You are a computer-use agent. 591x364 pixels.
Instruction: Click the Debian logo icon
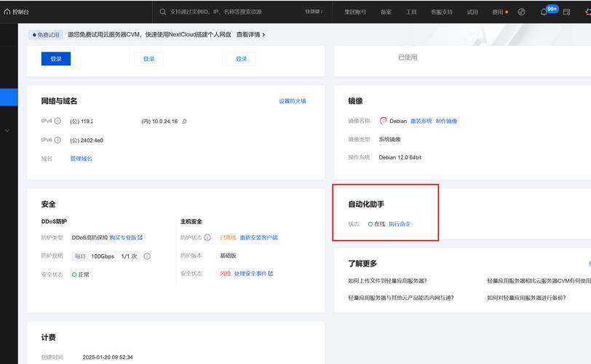coord(383,121)
